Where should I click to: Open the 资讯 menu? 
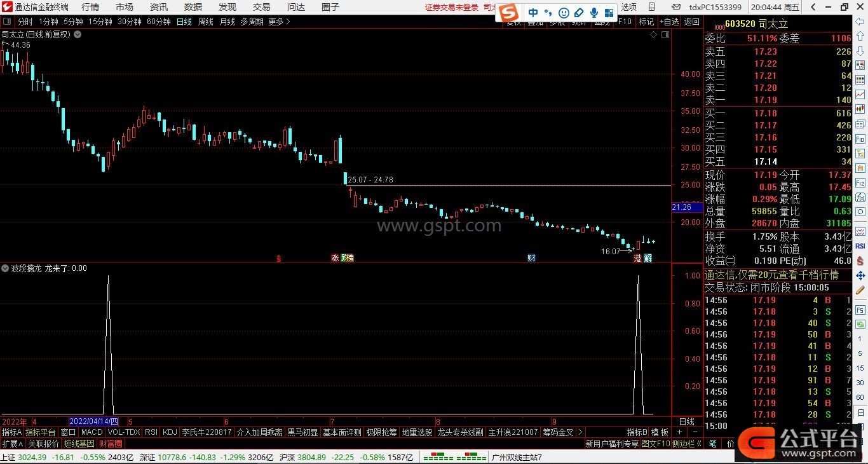(159, 7)
